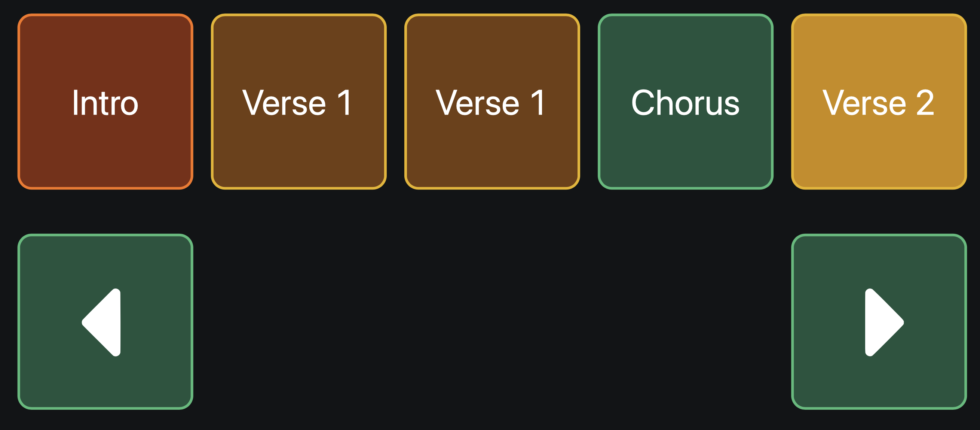This screenshot has width=980, height=430.
Task: Choose the bright yellow Verse 2 pad
Action: (x=879, y=102)
